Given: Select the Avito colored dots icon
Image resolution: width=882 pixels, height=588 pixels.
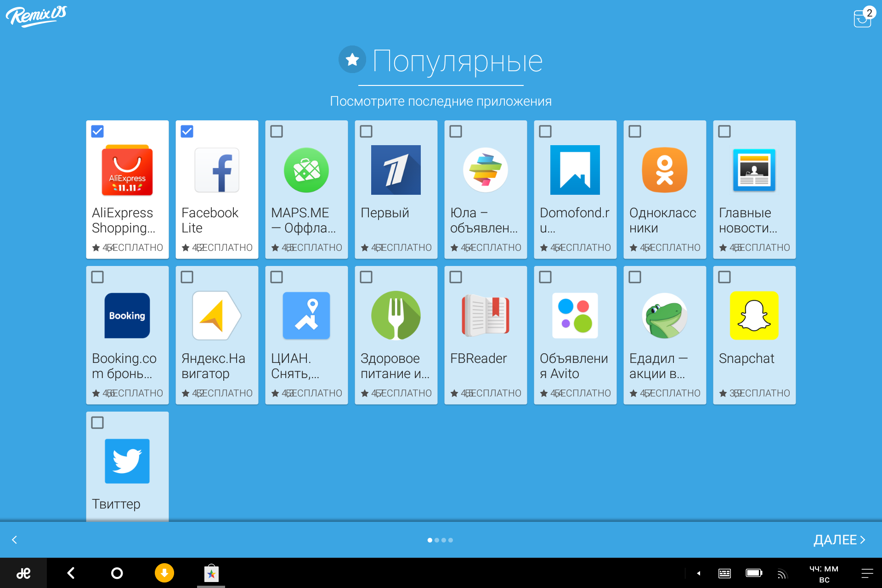Looking at the screenshot, I should click(x=575, y=316).
